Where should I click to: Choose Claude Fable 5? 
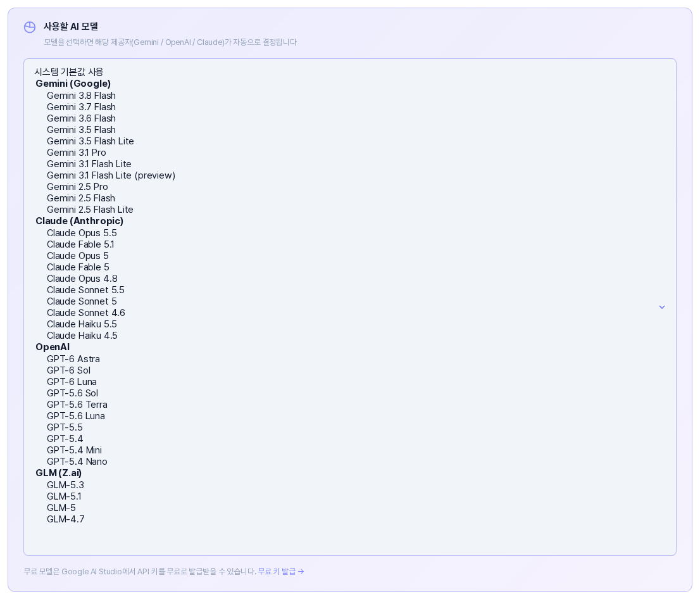(78, 267)
